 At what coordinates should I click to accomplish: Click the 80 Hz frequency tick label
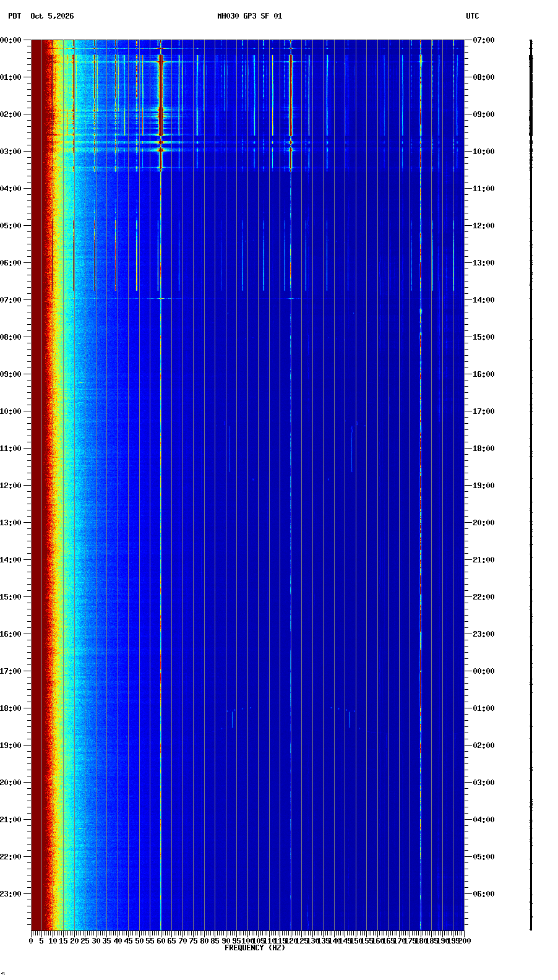204,941
